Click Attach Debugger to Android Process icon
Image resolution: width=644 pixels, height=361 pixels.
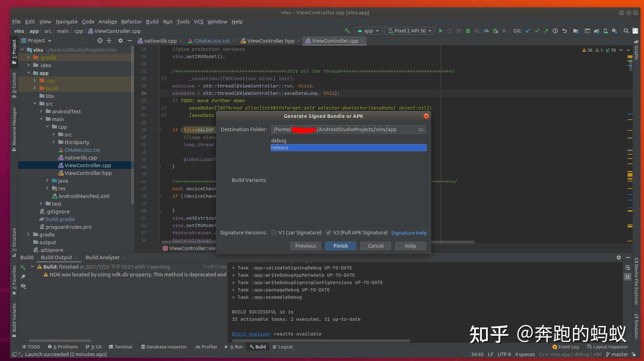click(x=495, y=31)
